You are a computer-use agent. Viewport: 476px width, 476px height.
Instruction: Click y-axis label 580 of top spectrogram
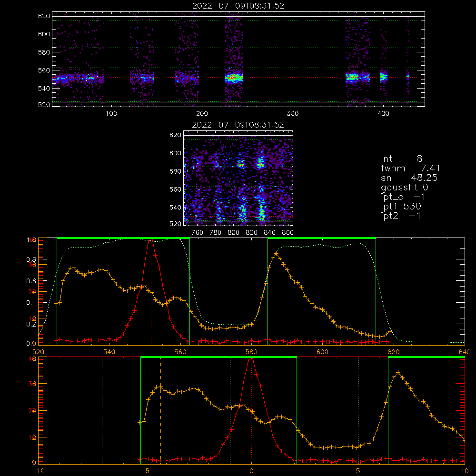click(44, 52)
